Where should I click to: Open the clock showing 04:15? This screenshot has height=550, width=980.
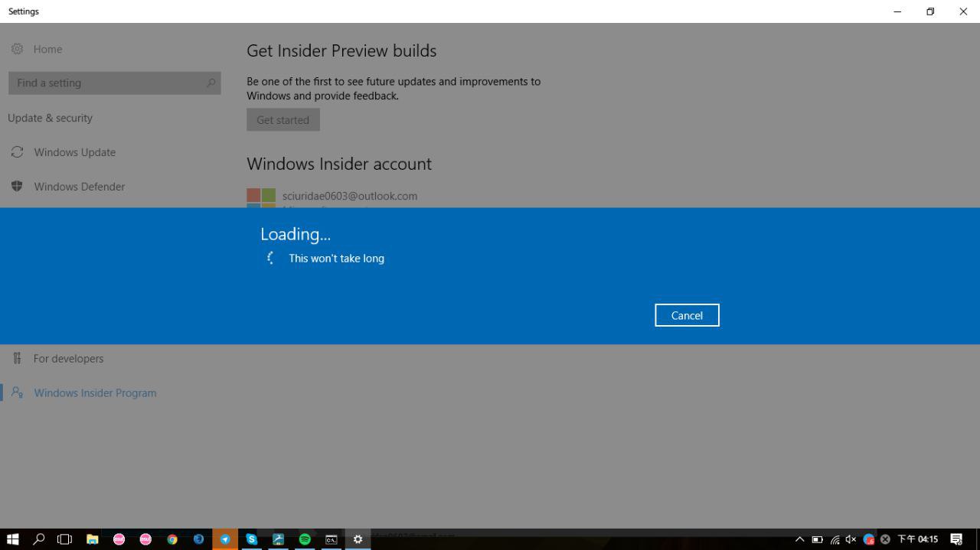(918, 539)
